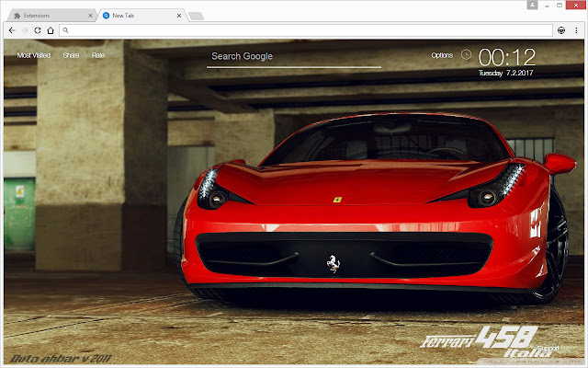Close the Extensions tab
This screenshot has width=588, height=368.
pyautogui.click(x=90, y=16)
